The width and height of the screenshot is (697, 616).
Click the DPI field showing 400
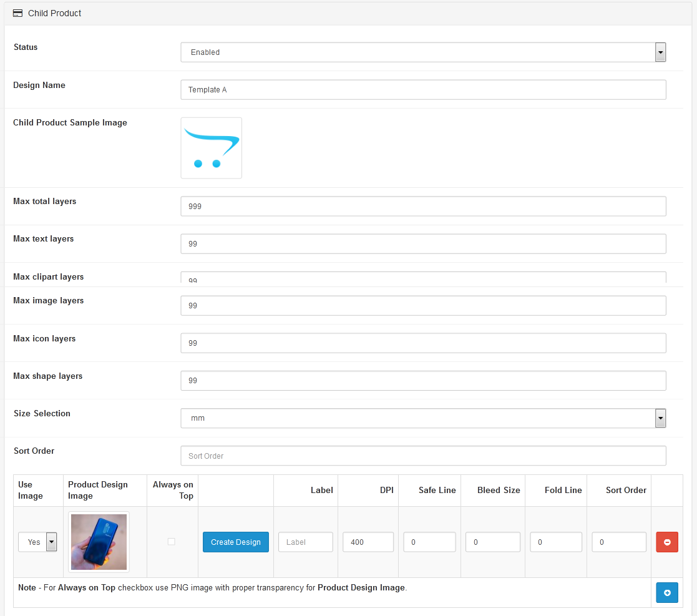click(368, 542)
